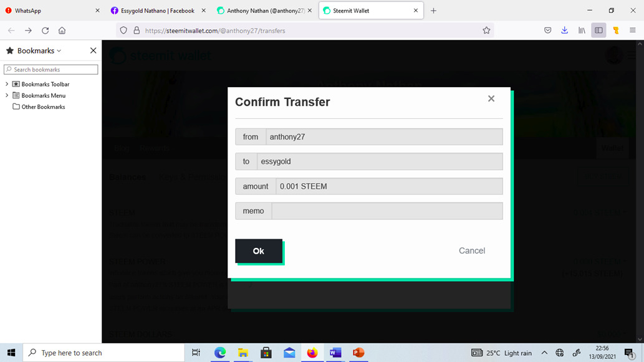Cancel the transfer confirmation

pos(471,250)
